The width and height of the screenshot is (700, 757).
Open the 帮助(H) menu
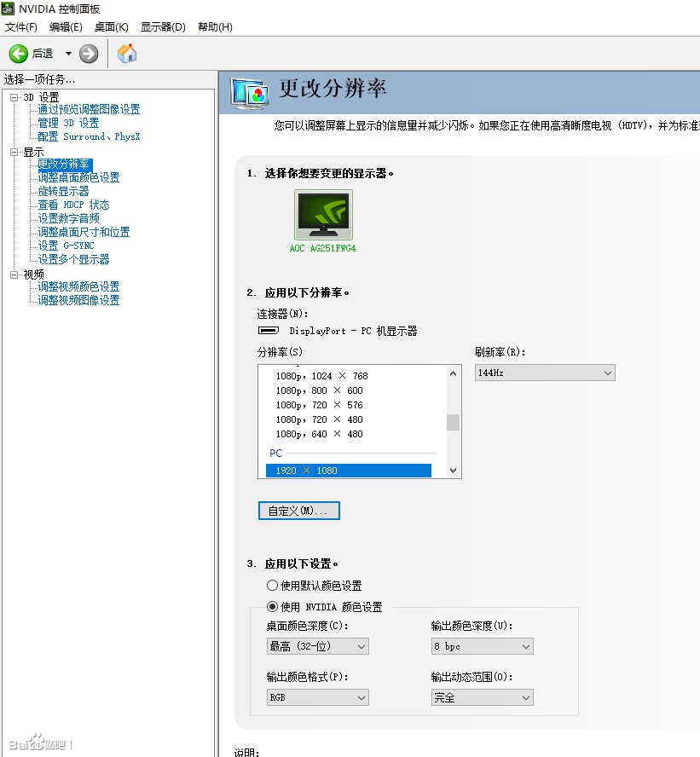(216, 27)
